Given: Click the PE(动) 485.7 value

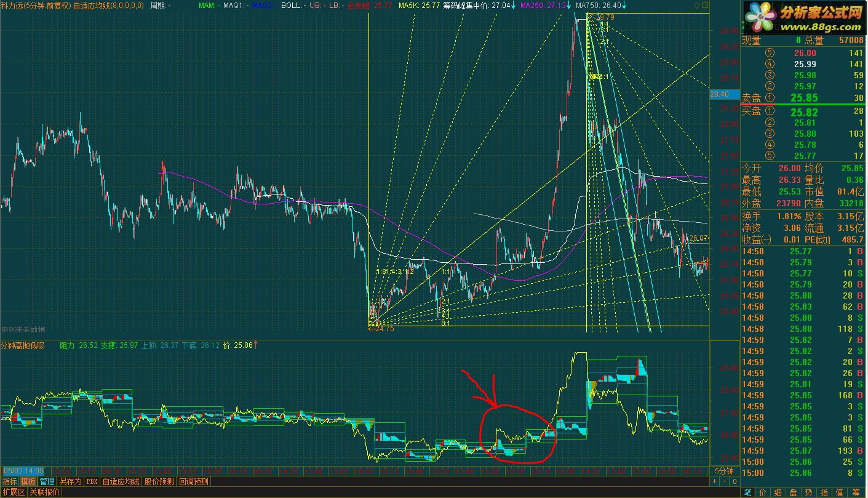Looking at the screenshot, I should [853, 239].
